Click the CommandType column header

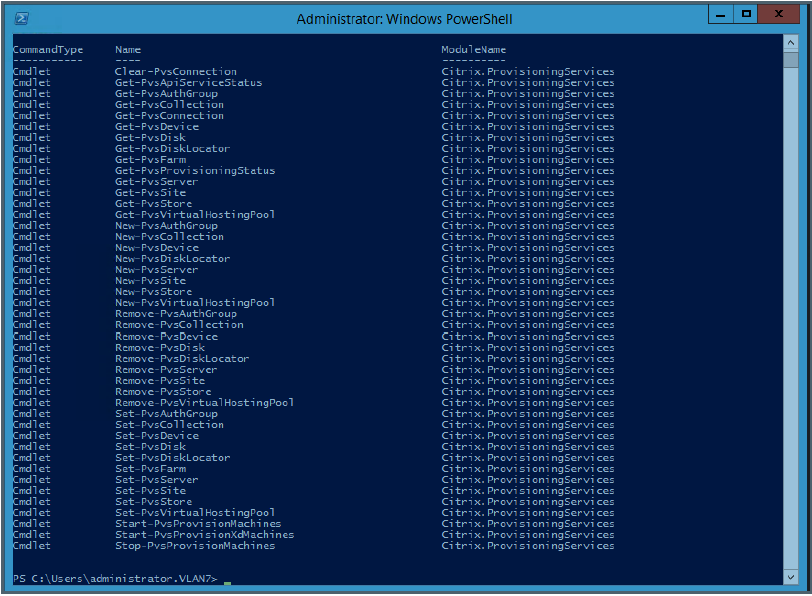click(x=48, y=50)
